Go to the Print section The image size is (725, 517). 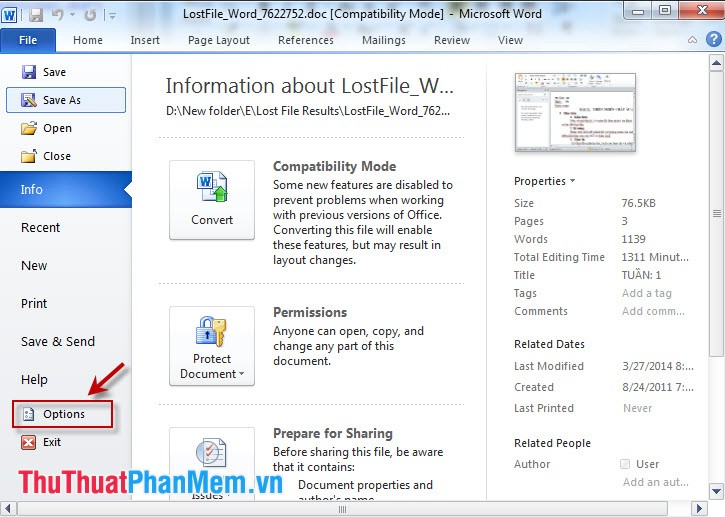pyautogui.click(x=34, y=303)
